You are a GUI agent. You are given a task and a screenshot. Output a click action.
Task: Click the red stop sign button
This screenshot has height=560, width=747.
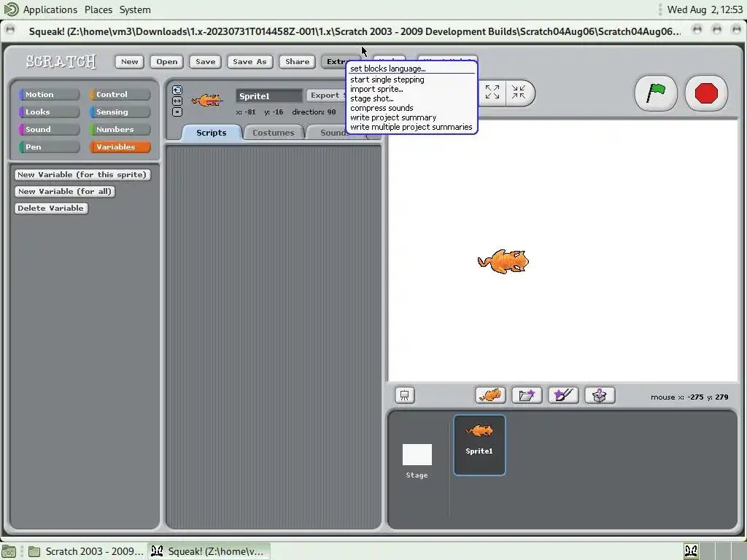[706, 93]
